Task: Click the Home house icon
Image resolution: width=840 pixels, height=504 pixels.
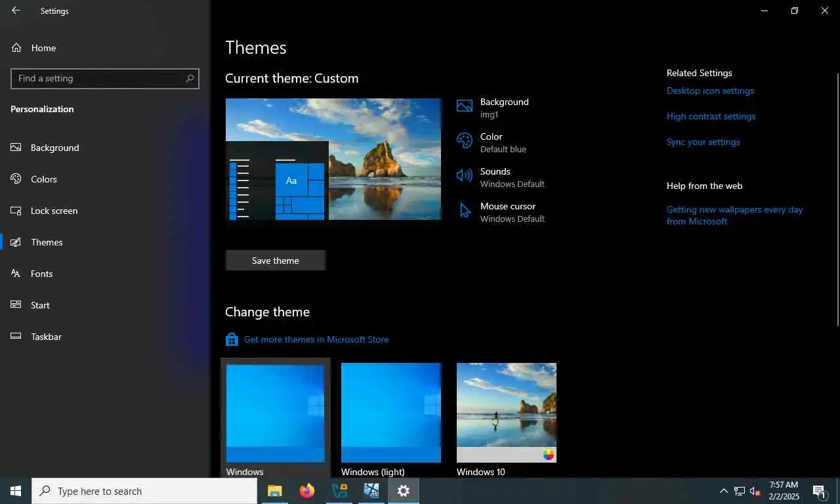Action: coord(16,48)
